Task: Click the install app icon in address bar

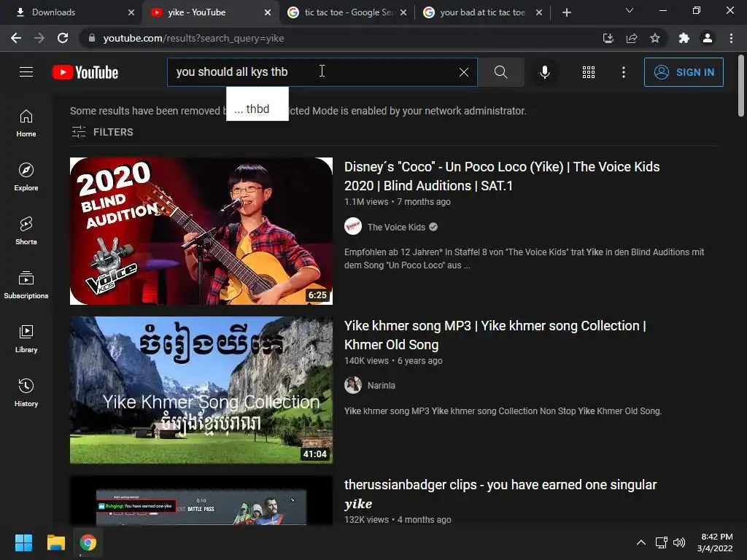Action: [608, 38]
